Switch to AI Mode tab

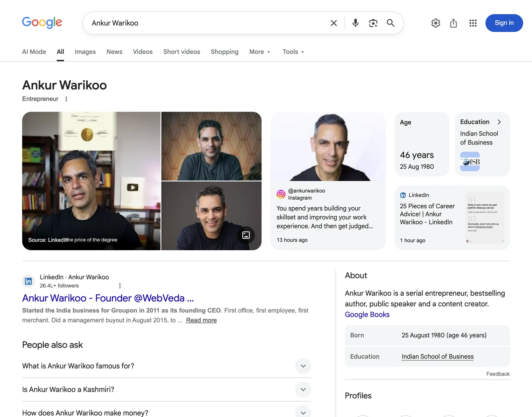[34, 52]
